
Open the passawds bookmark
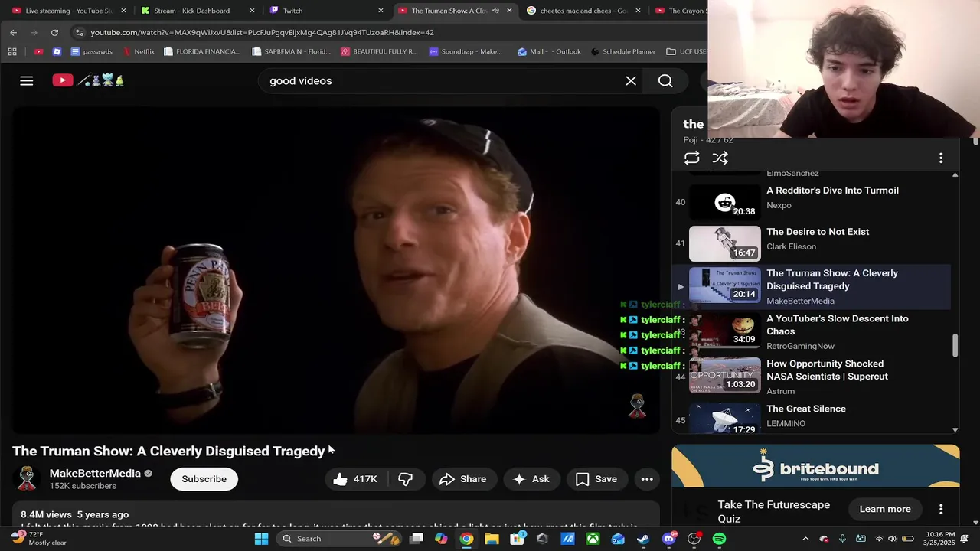pos(91,51)
